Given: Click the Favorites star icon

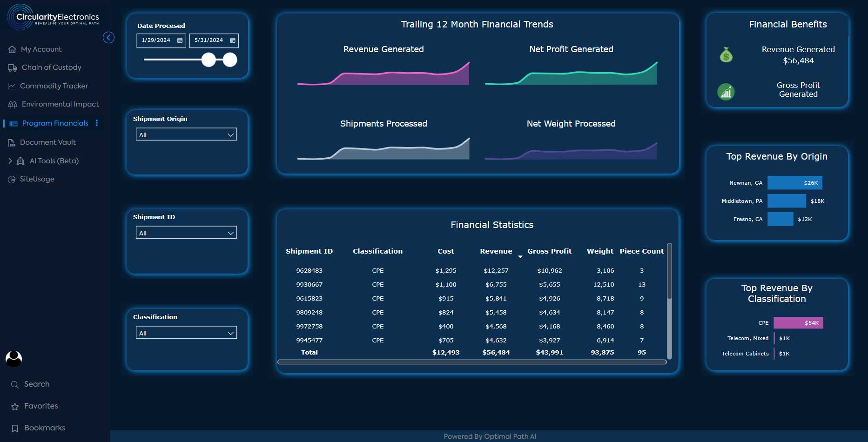Looking at the screenshot, I should point(15,407).
